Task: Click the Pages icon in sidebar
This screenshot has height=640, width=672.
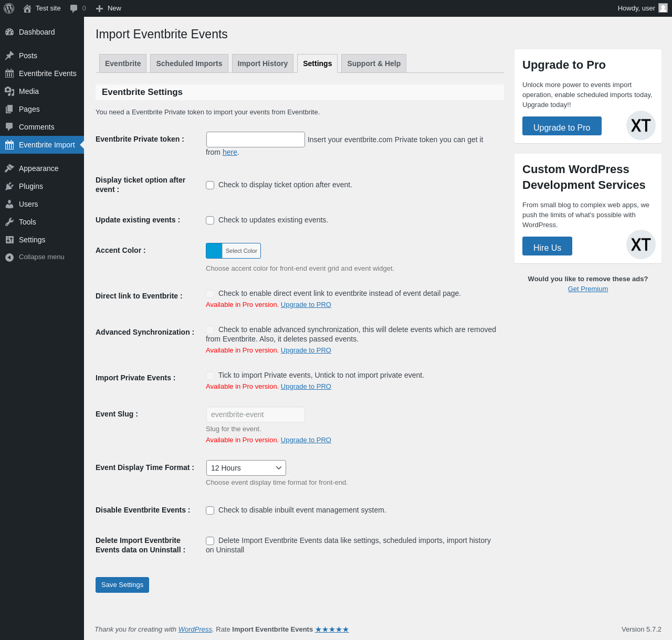Action: pyautogui.click(x=9, y=109)
